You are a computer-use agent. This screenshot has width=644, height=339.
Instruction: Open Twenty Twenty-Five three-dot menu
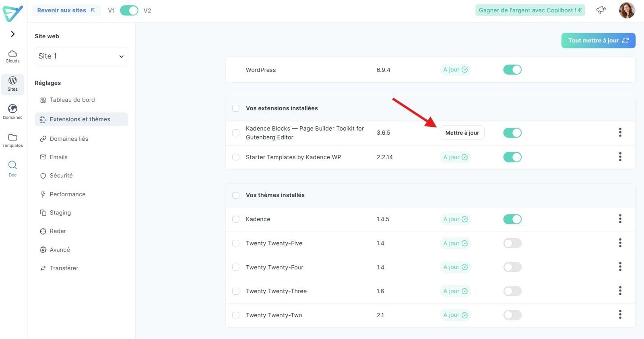pyautogui.click(x=620, y=243)
